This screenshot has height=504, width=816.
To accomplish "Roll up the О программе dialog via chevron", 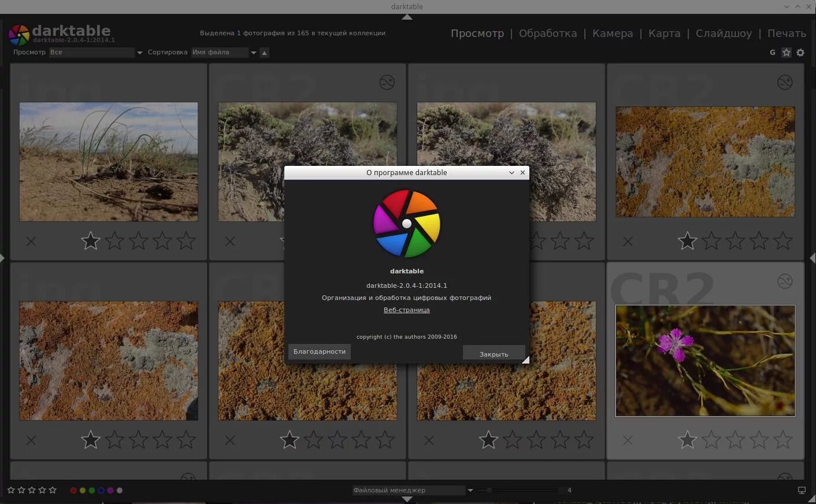I will point(511,172).
